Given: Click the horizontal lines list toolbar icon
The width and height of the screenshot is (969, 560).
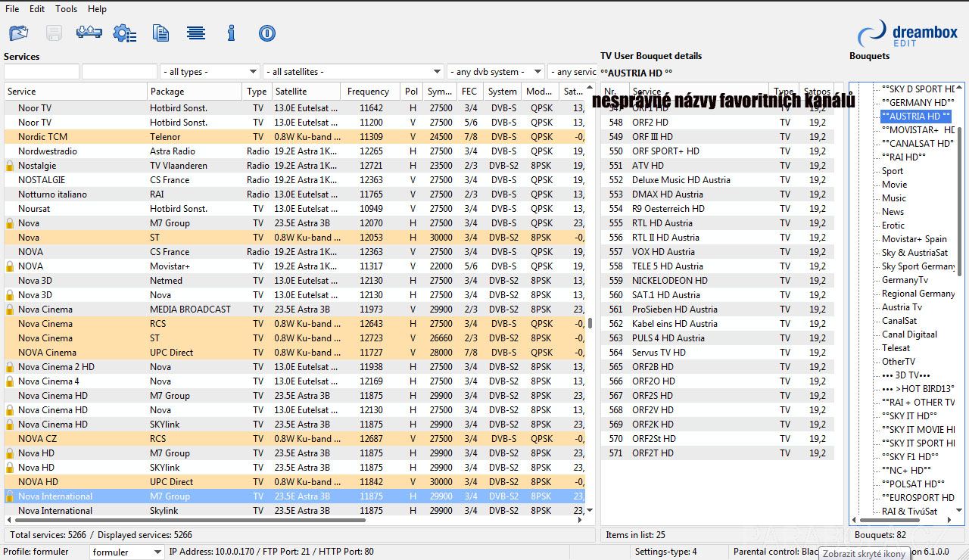Looking at the screenshot, I should [196, 33].
